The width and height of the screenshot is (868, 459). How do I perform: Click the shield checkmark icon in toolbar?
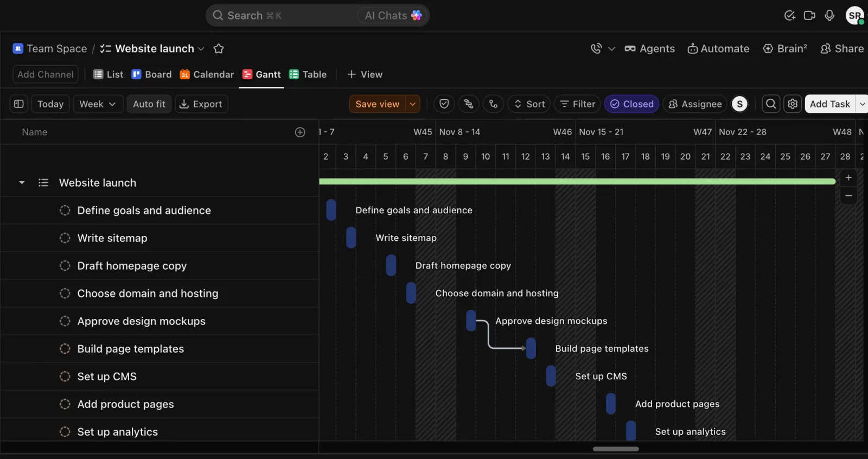[x=444, y=104]
